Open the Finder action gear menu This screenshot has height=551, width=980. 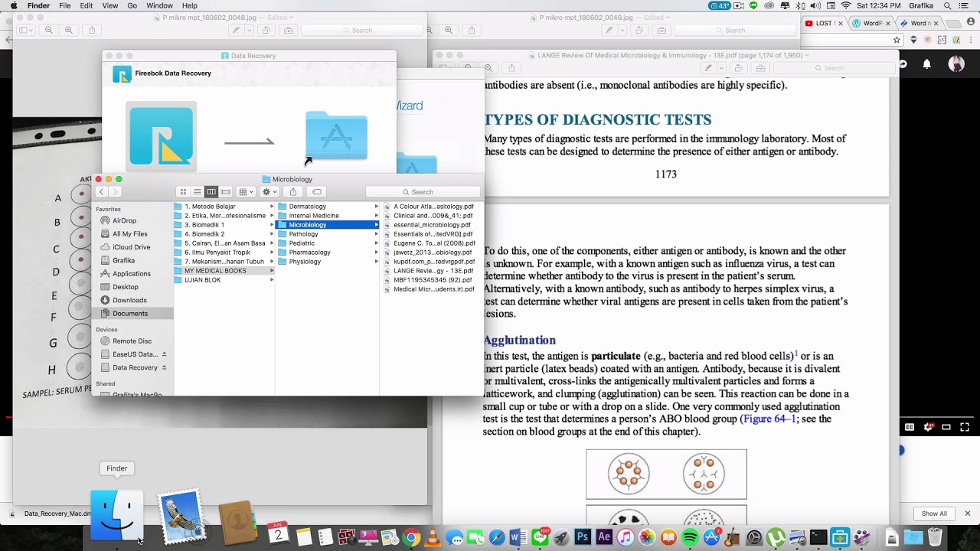(269, 192)
